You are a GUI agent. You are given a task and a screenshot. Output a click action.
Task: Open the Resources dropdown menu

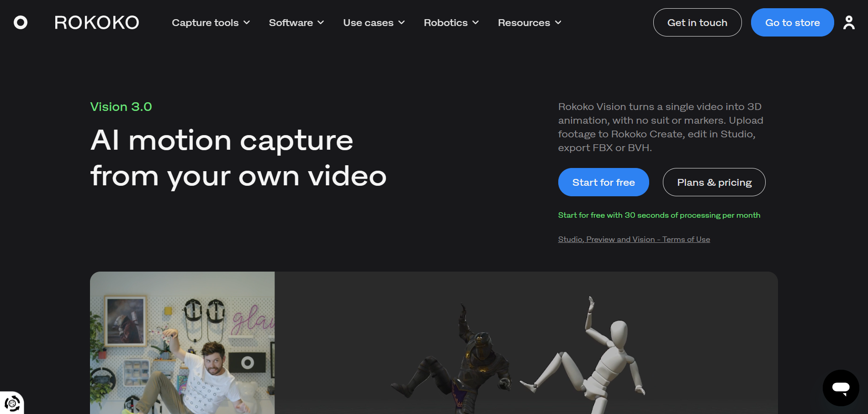(x=529, y=22)
